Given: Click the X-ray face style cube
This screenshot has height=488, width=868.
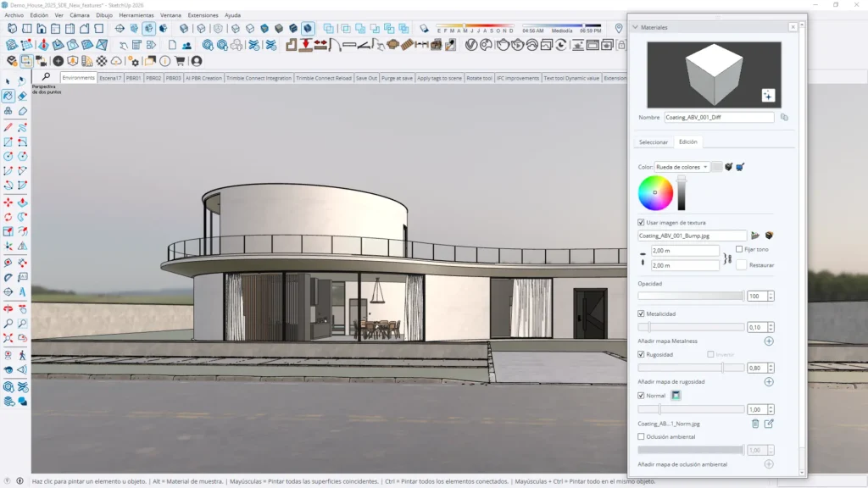Looking at the screenshot, I should click(x=184, y=28).
